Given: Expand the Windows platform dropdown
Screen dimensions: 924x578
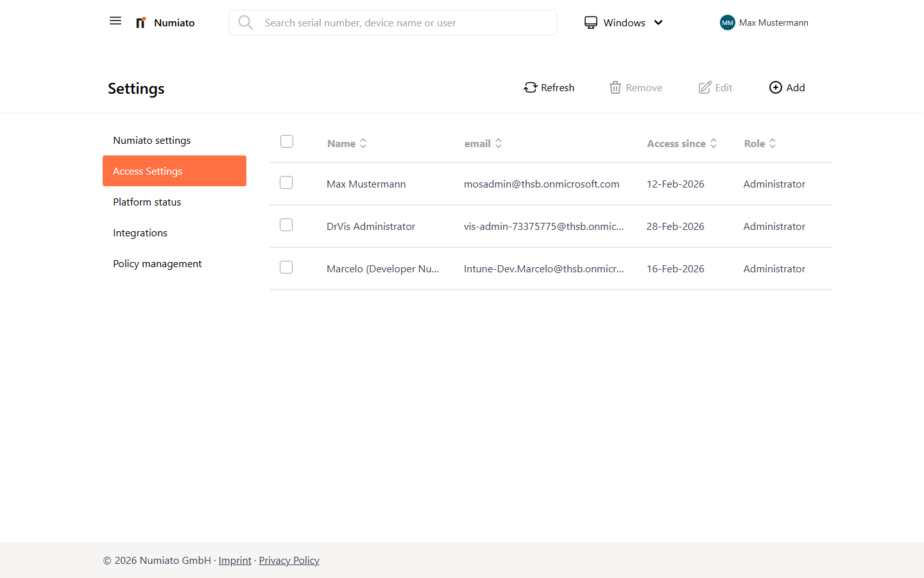Looking at the screenshot, I should coord(659,22).
